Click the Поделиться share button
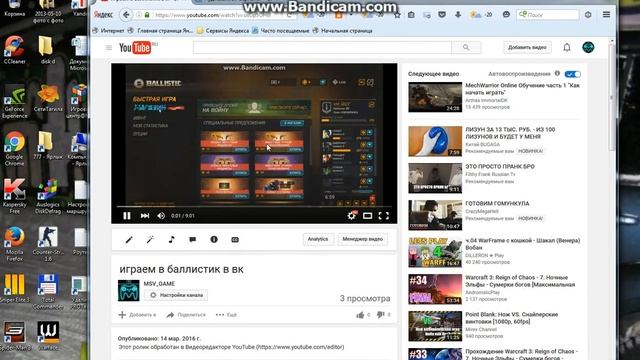The image size is (640, 360). tap(186, 315)
